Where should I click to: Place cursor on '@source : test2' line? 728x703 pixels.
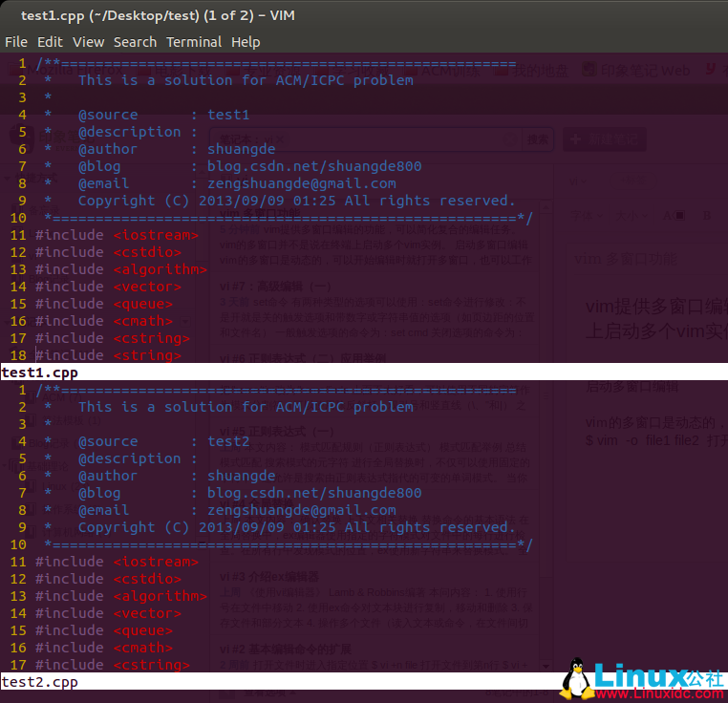[162, 441]
